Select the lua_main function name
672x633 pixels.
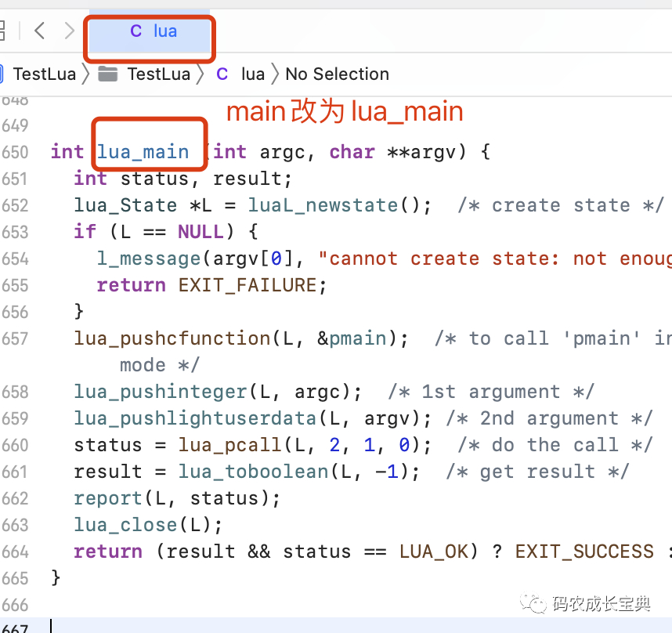143,151
